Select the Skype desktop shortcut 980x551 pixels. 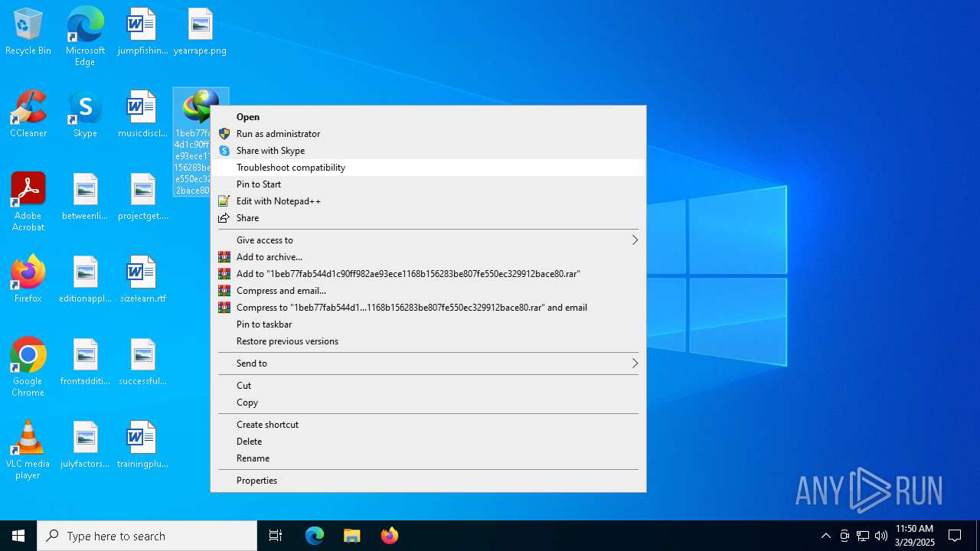[85, 115]
